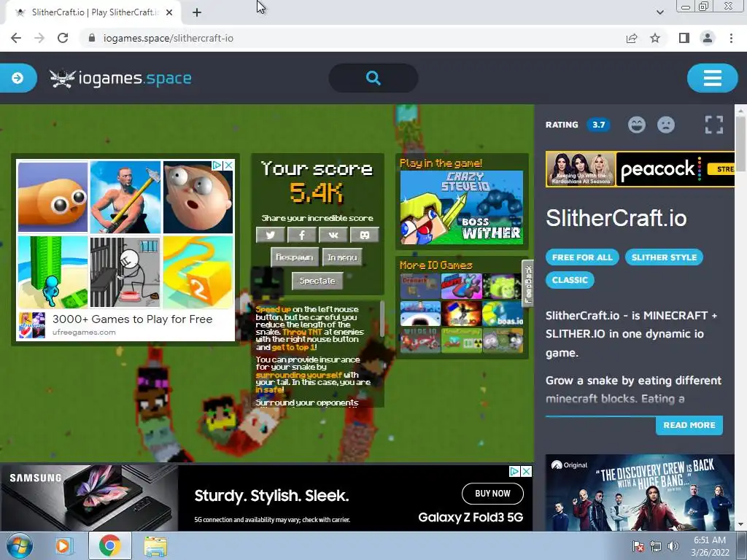This screenshot has height=560, width=747.
Task: Open a new browser tab
Action: (197, 13)
